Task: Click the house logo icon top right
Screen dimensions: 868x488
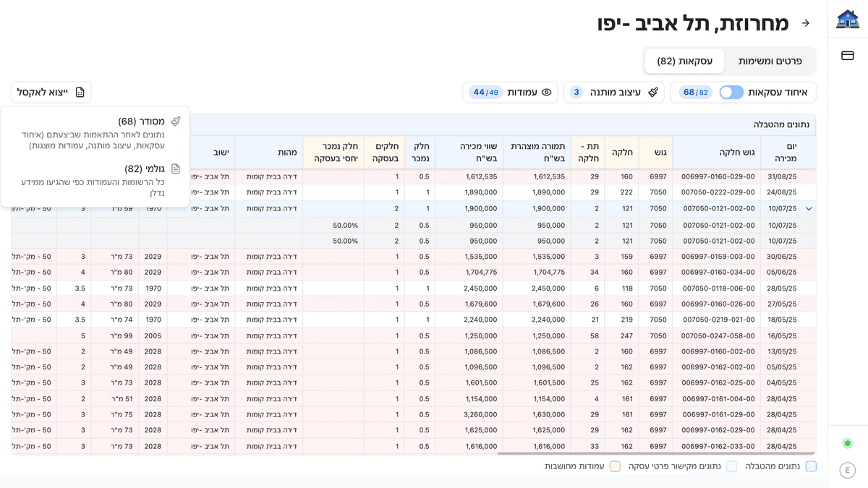Action: click(847, 20)
